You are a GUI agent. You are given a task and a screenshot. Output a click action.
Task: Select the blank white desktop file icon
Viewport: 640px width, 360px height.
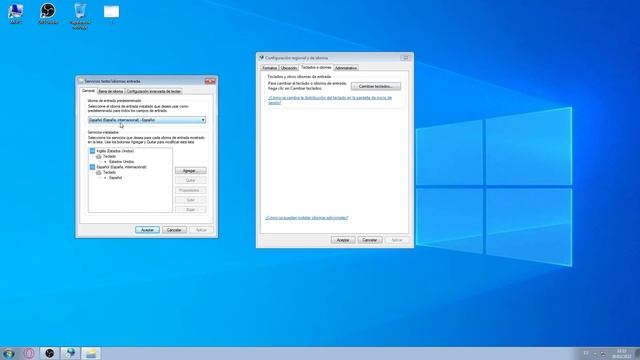pyautogui.click(x=111, y=13)
